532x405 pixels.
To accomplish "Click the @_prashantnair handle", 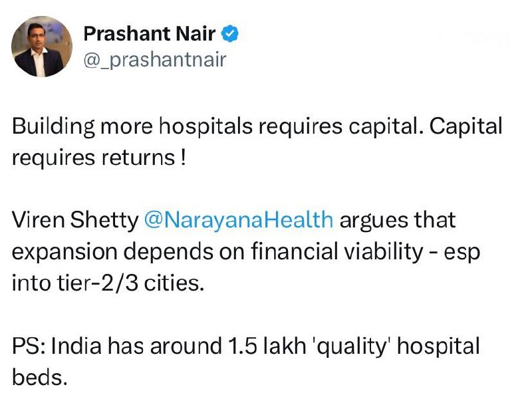I will (x=155, y=60).
